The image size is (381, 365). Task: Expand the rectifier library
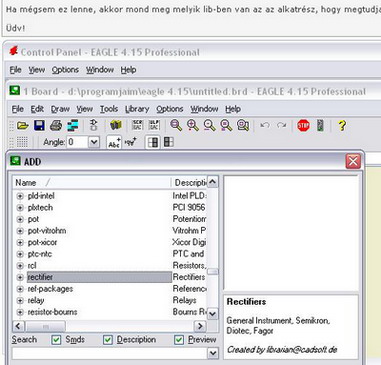pos(20,277)
